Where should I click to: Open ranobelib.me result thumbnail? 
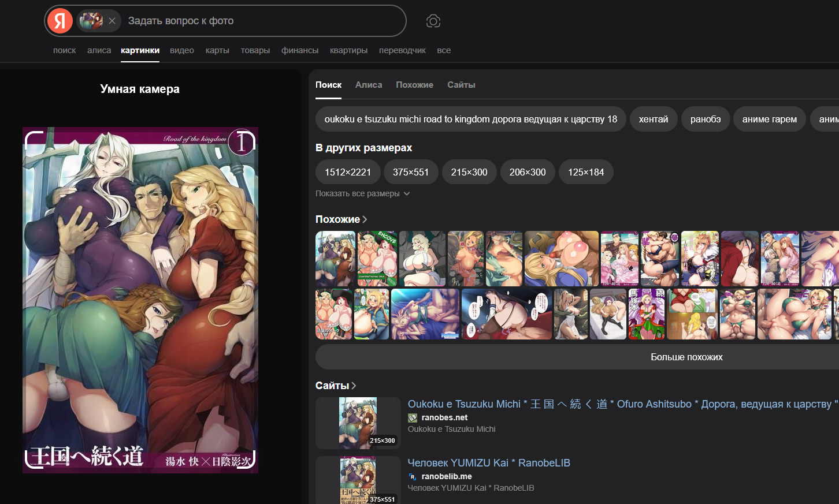pyautogui.click(x=358, y=480)
